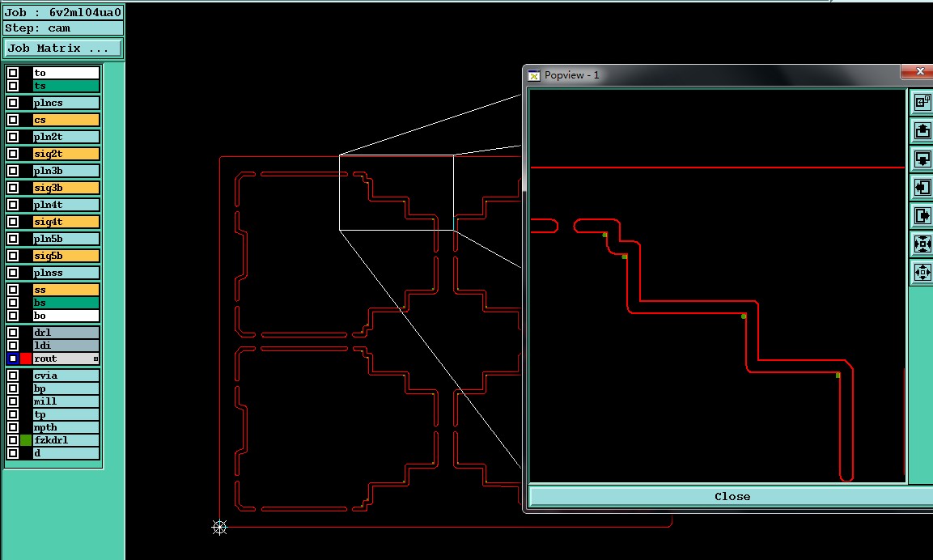Click the Popview - 1 window title
This screenshot has height=560, width=933.
coord(571,75)
